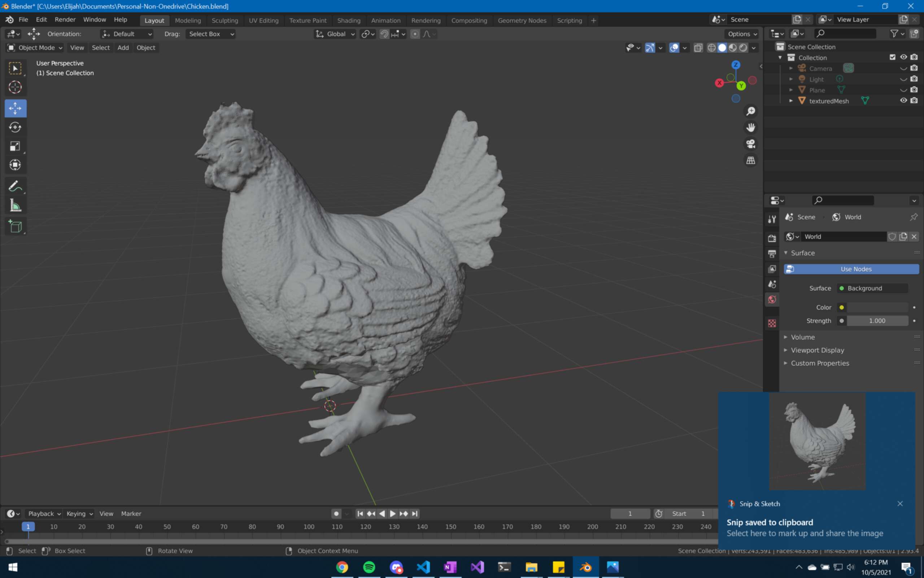Open View Layer properties tab
This screenshot has height=578, width=924.
(772, 269)
